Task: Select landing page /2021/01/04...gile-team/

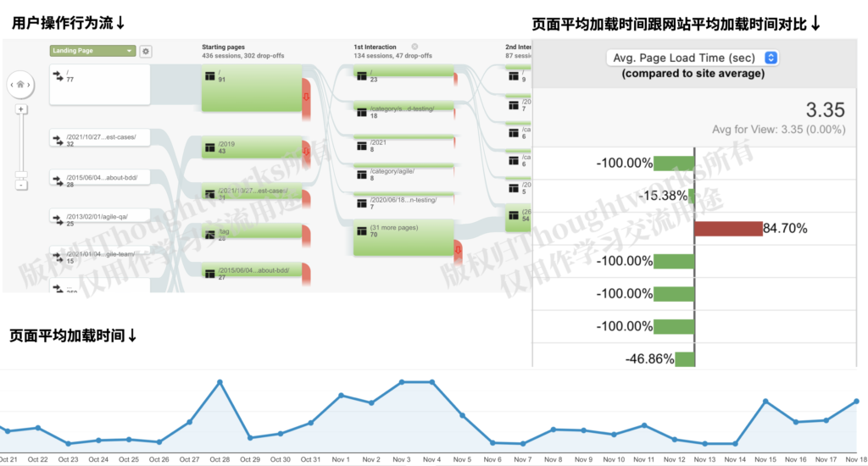Action: [x=100, y=256]
